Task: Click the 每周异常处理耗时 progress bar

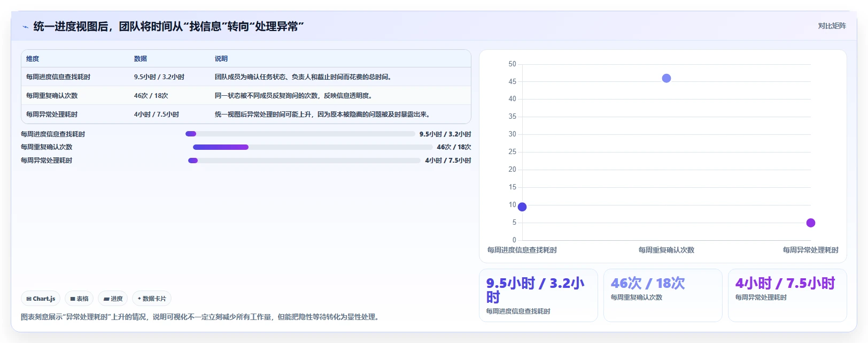Action: (304, 161)
